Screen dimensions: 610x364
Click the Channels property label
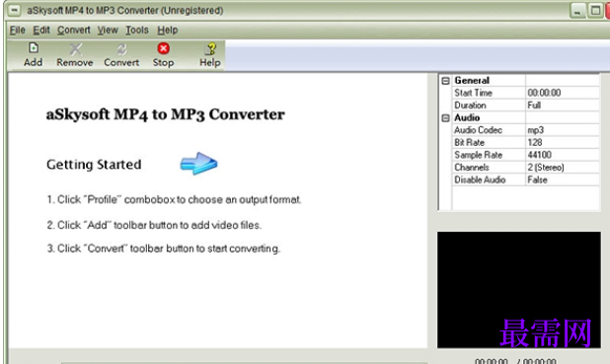pyautogui.click(x=472, y=168)
